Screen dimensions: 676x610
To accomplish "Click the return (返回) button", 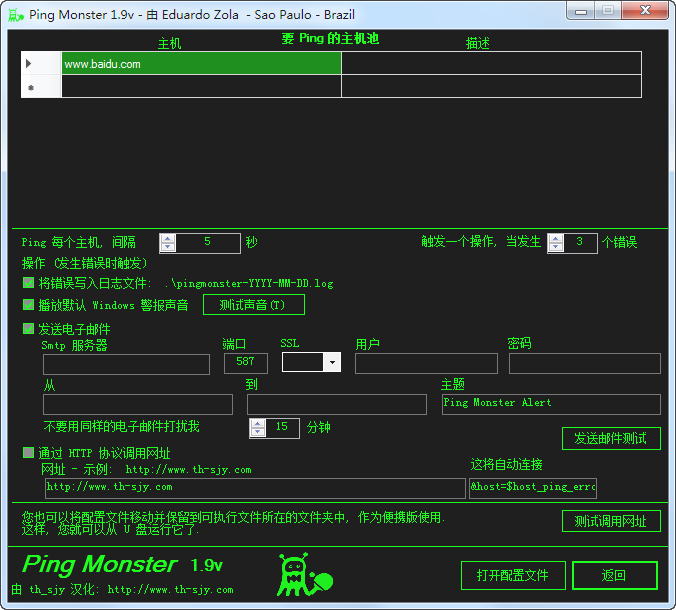I will [x=614, y=575].
